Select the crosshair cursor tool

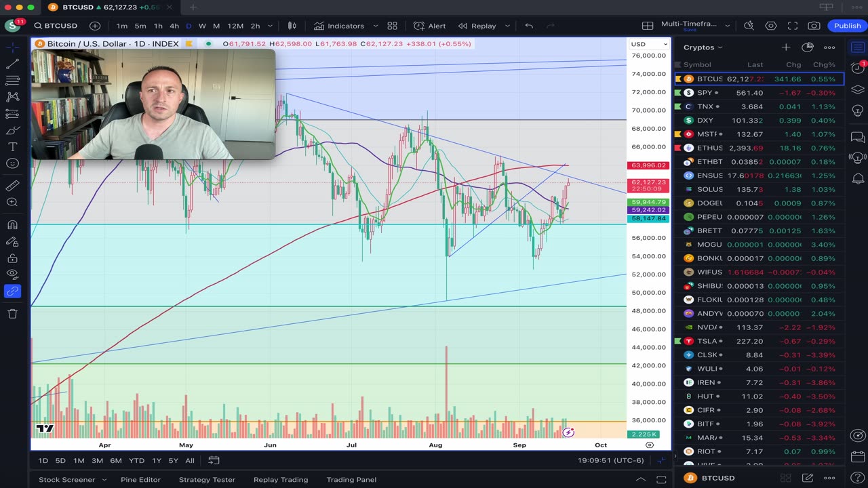coord(12,47)
